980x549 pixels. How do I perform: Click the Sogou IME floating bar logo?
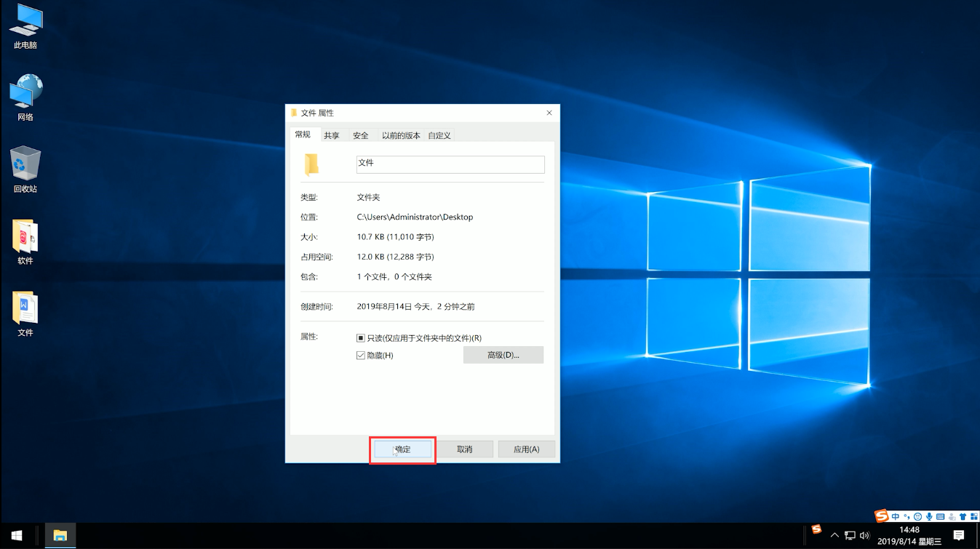click(x=882, y=516)
